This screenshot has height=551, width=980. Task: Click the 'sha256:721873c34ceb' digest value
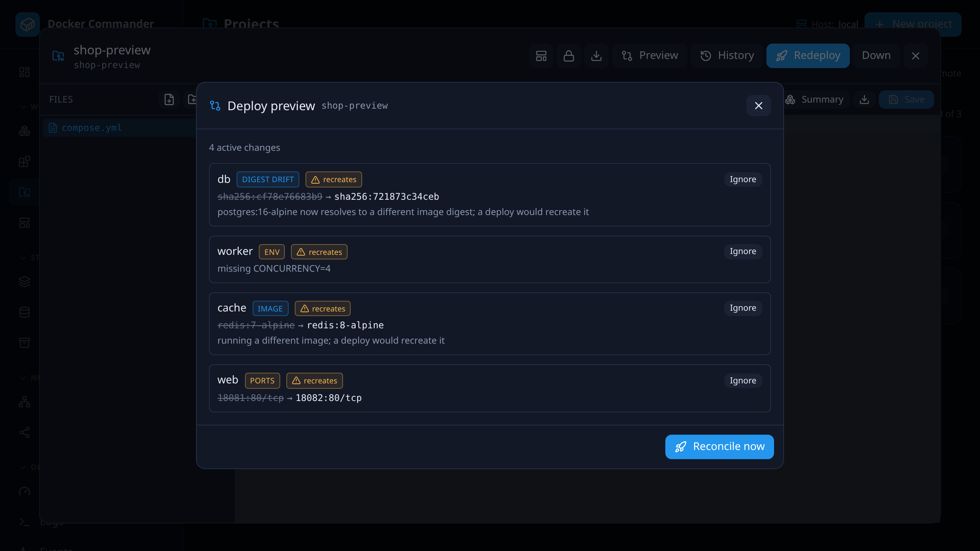387,197
